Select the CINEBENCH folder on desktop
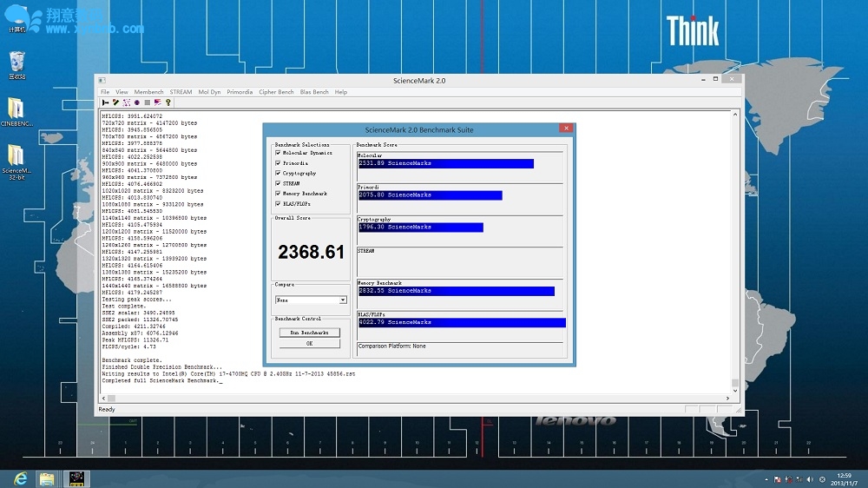Viewport: 868px width, 488px height. pos(16,112)
